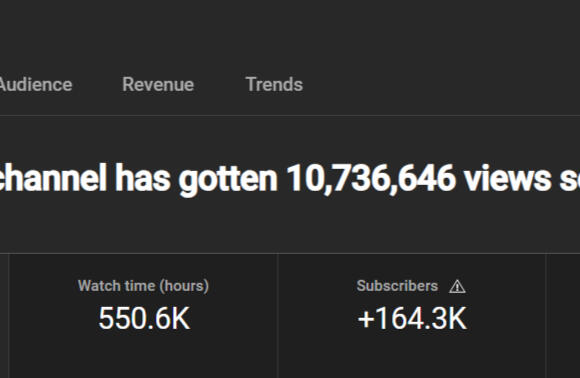This screenshot has height=378, width=580.
Task: Click the +164.3K subscribers value
Action: pos(412,318)
